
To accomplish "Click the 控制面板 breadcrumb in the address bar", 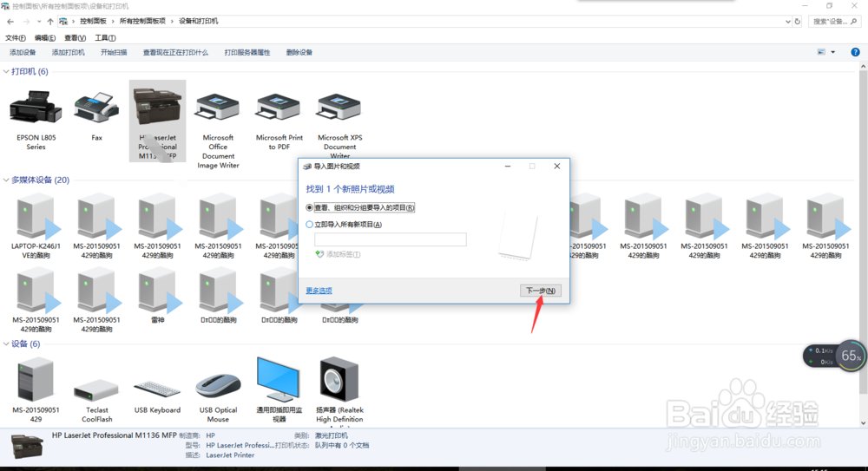I will [x=93, y=21].
